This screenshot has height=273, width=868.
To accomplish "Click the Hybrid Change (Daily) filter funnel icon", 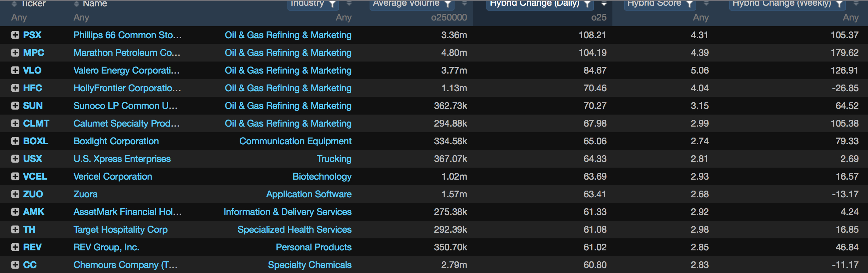I will pos(587,4).
